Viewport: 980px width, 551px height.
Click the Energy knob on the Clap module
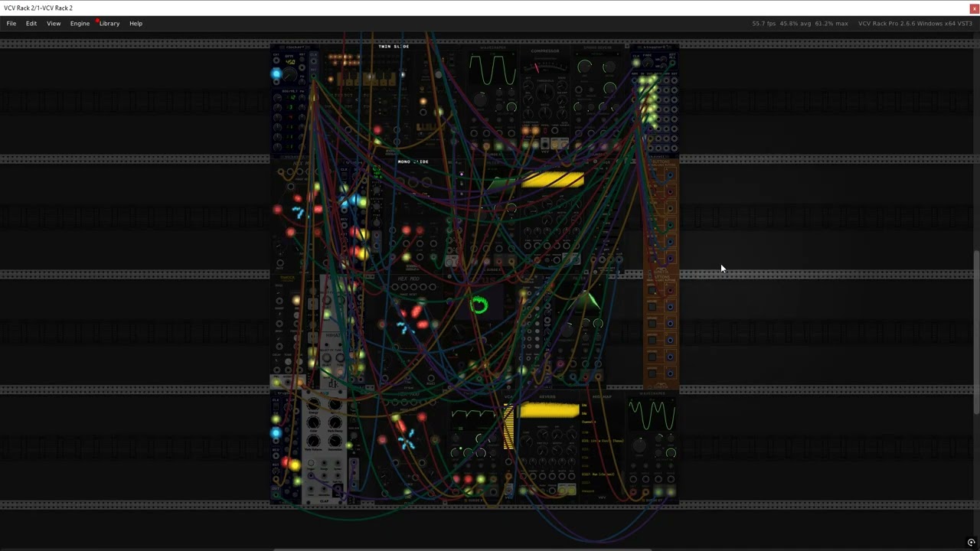(314, 403)
